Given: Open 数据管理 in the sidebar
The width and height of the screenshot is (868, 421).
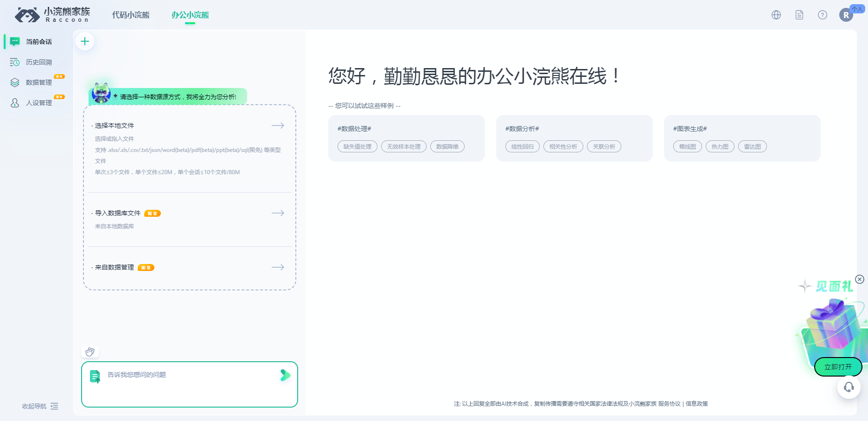Looking at the screenshot, I should pyautogui.click(x=39, y=82).
